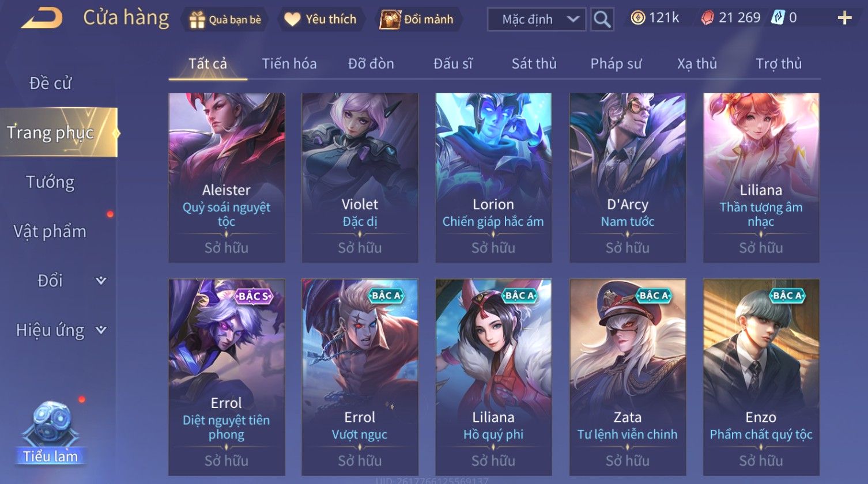
Task: Select Zata Tư lệnh viễn chinh skin
Action: click(x=627, y=377)
